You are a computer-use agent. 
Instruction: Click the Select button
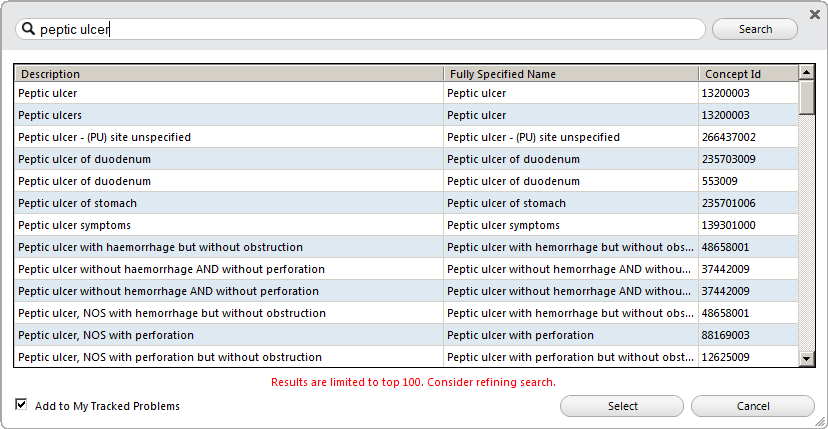(x=622, y=406)
